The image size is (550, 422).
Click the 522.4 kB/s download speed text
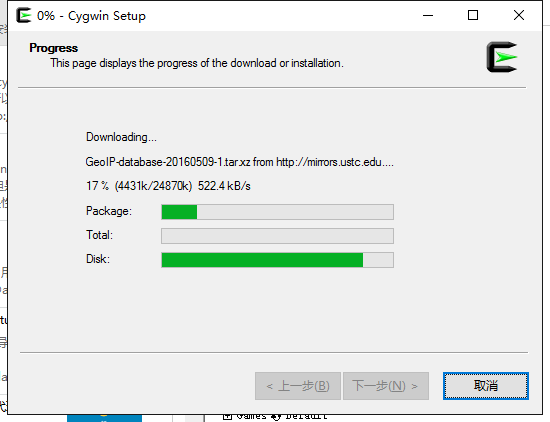224,186
